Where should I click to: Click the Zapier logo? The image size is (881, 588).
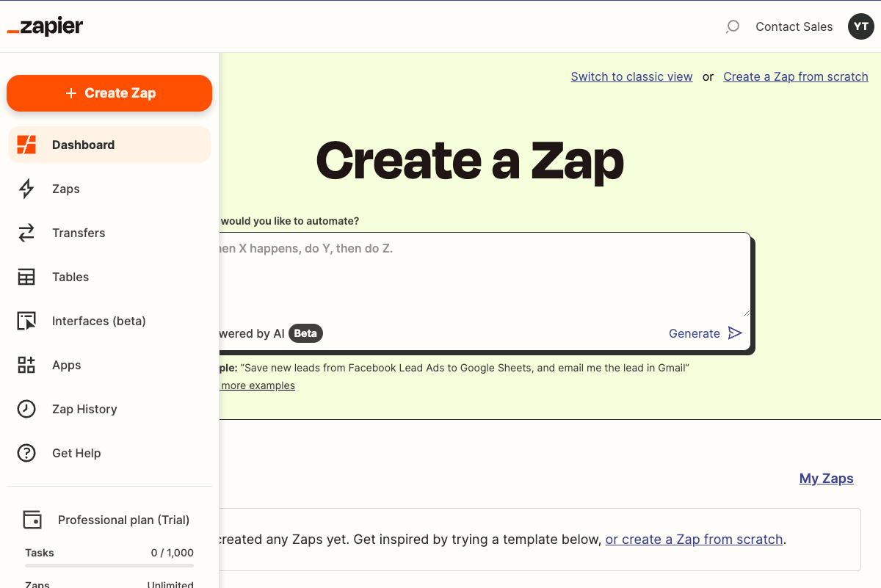point(45,27)
